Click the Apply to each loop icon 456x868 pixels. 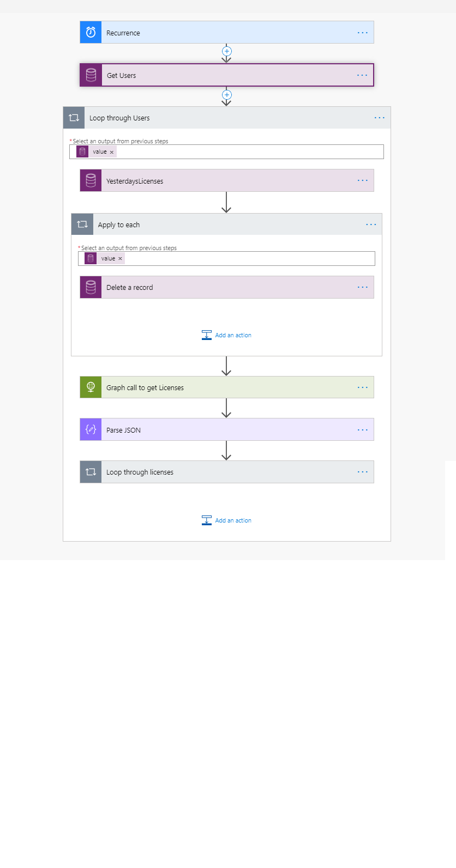(x=82, y=224)
